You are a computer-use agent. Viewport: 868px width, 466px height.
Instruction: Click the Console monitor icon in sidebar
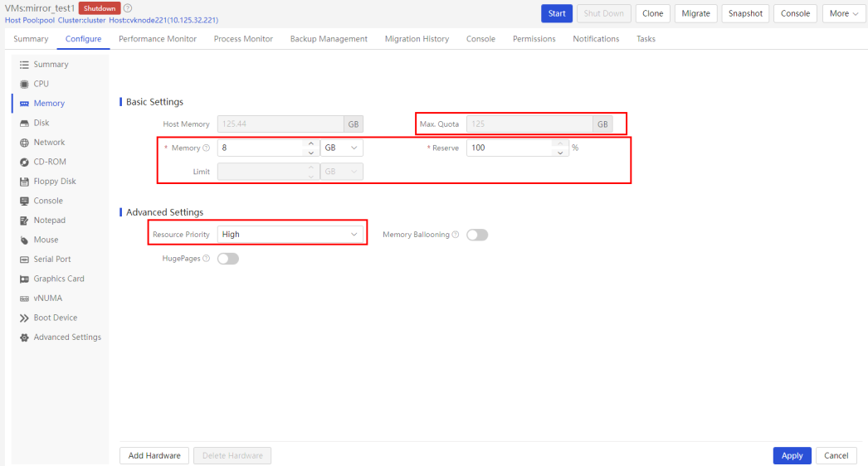tap(24, 201)
